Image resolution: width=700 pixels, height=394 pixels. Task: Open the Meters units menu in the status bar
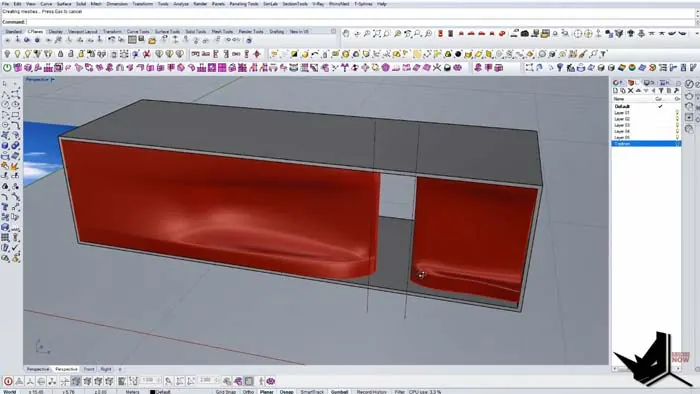(133, 392)
